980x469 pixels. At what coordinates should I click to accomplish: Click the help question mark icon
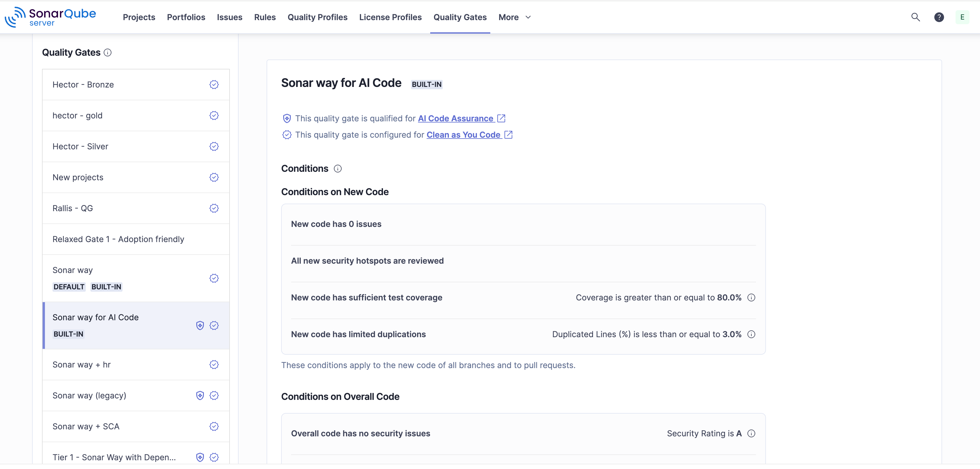pos(939,17)
